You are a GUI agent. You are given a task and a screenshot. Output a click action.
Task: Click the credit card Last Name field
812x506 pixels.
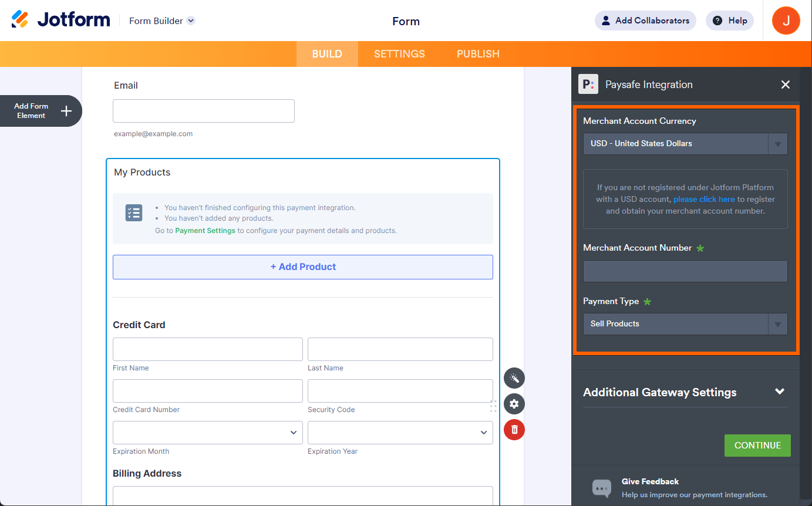point(400,349)
